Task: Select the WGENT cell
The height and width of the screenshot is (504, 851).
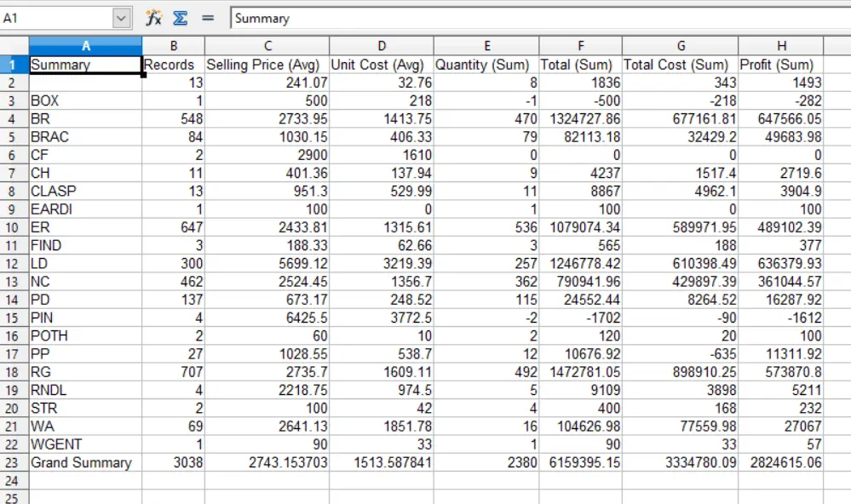Action: (86, 444)
